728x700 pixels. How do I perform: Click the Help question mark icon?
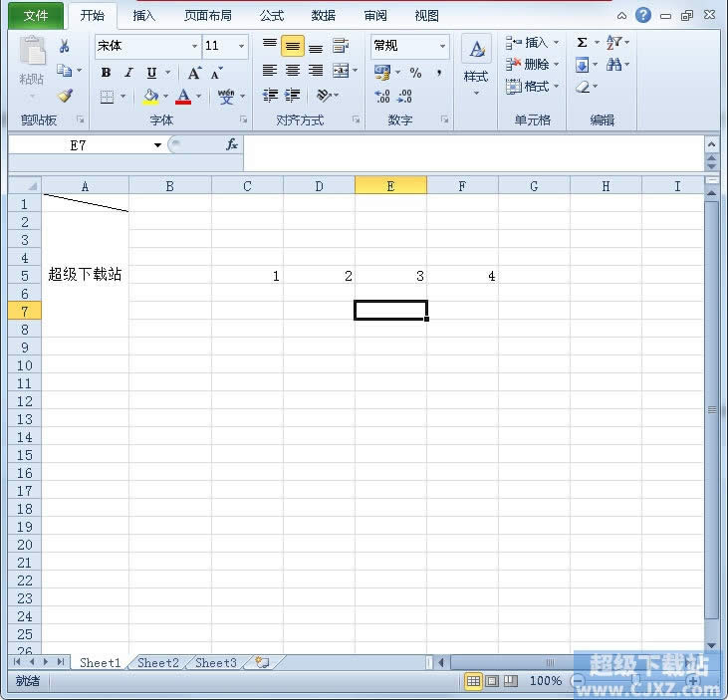click(x=643, y=15)
